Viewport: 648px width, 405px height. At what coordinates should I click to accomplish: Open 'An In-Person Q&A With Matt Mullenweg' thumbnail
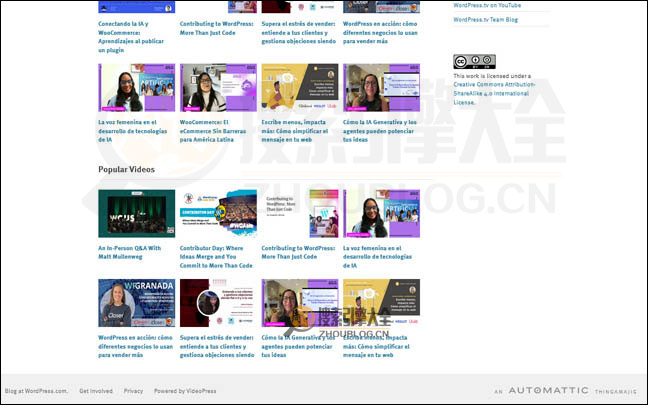pyautogui.click(x=136, y=213)
